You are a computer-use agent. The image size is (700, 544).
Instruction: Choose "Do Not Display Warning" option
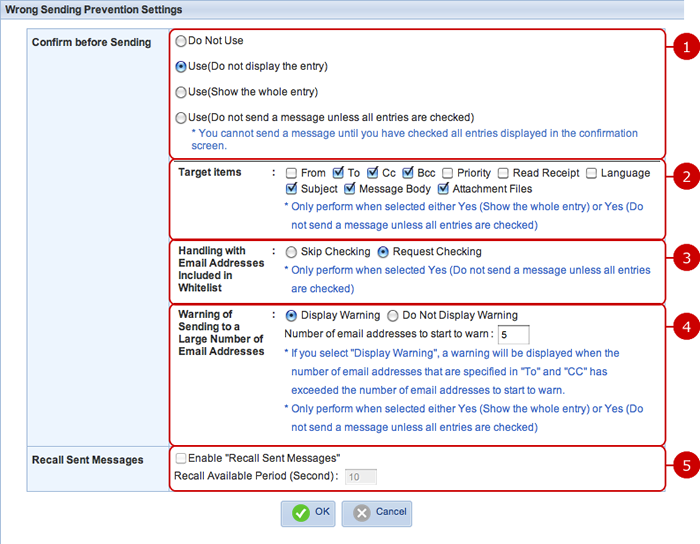(x=392, y=315)
